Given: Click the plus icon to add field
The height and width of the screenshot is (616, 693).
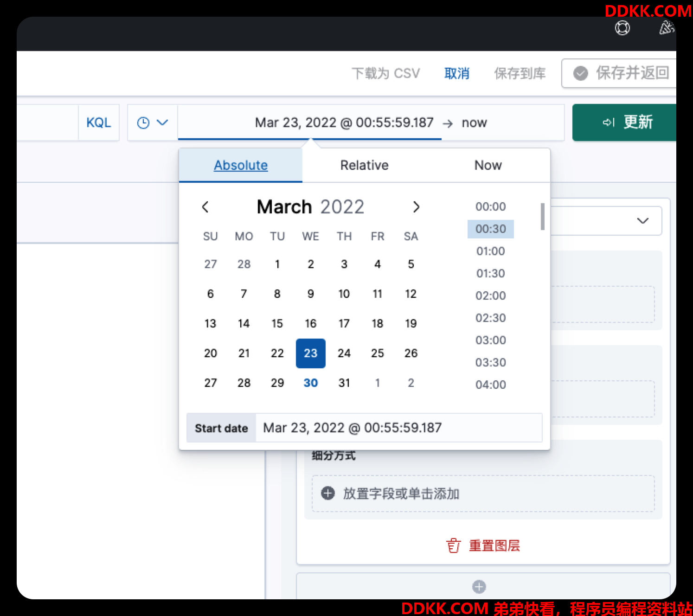Looking at the screenshot, I should tap(328, 494).
